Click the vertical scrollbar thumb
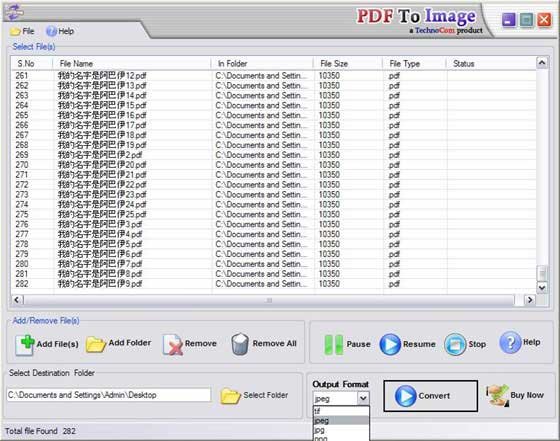560x441 pixels. (542, 273)
